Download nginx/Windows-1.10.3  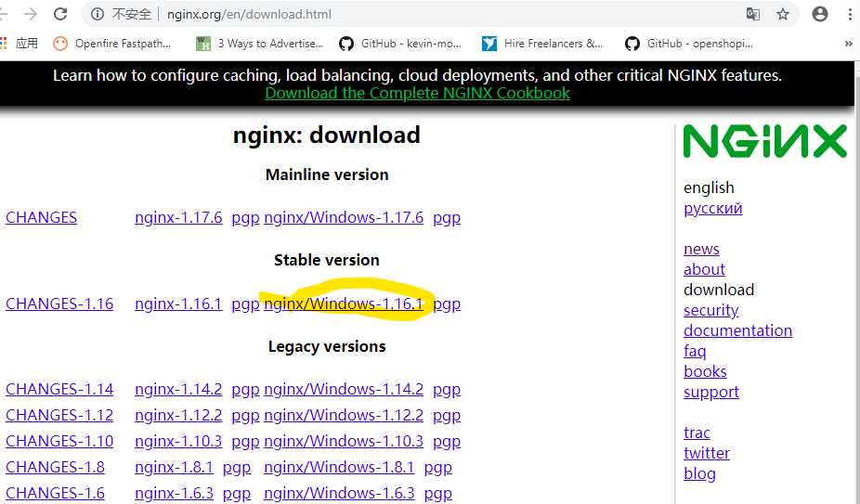(x=344, y=442)
